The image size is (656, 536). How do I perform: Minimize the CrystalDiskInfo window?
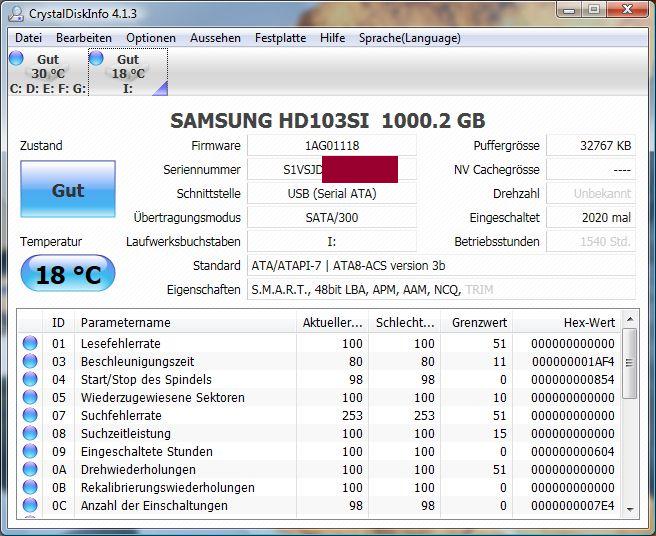[x=569, y=9]
